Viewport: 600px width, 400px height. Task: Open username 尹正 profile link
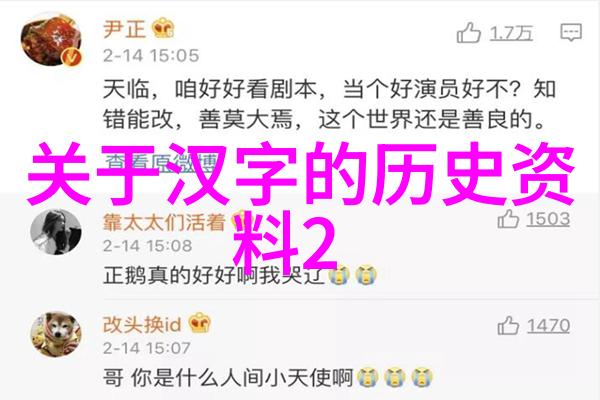[x=124, y=29]
